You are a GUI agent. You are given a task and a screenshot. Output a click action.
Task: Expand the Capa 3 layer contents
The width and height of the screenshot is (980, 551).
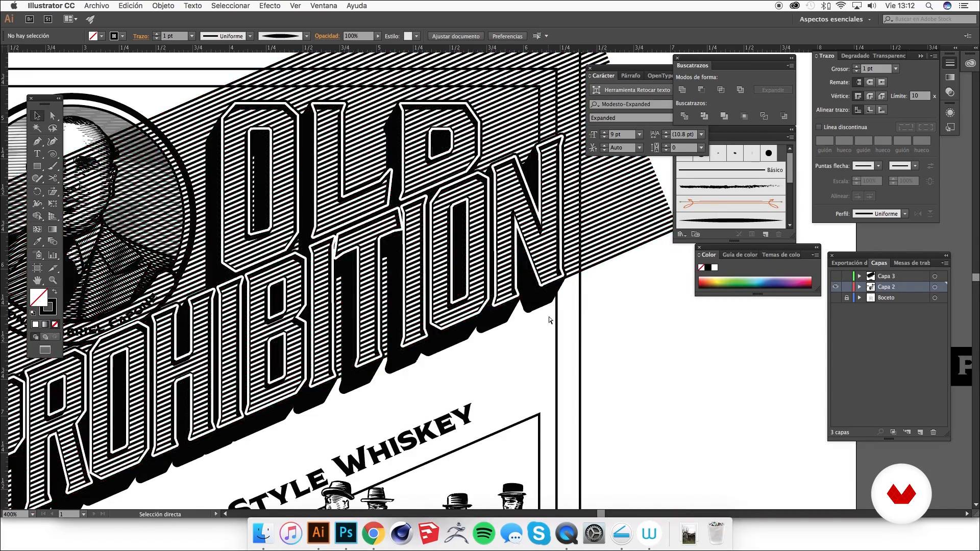860,276
